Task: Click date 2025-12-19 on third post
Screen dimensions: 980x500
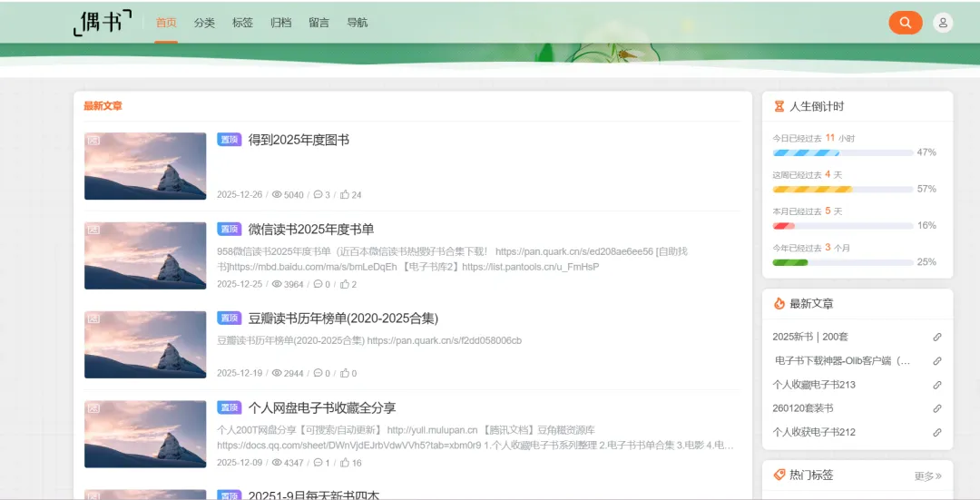Action: [x=240, y=373]
